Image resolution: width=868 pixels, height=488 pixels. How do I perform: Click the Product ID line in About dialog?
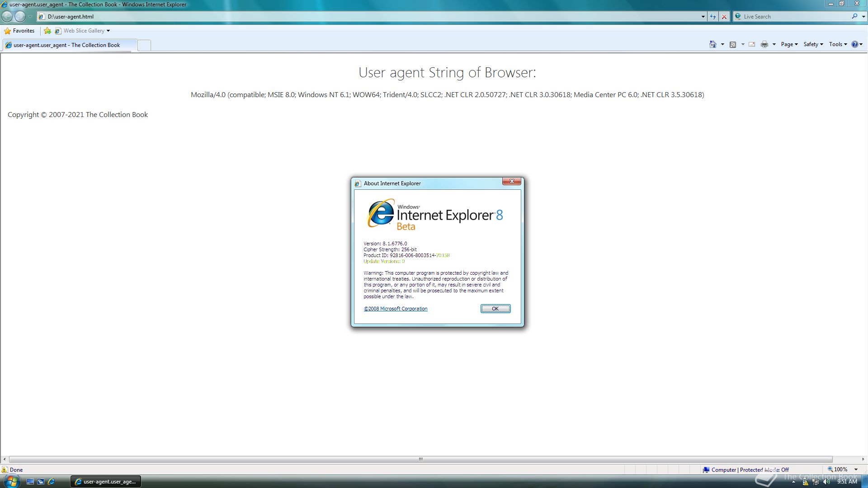[406, 255]
